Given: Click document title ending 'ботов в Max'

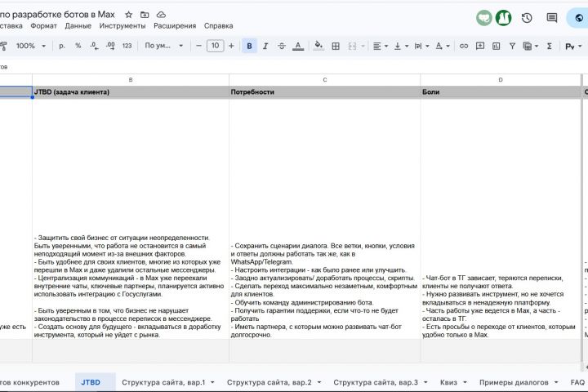Looking at the screenshot, I should click(58, 15).
